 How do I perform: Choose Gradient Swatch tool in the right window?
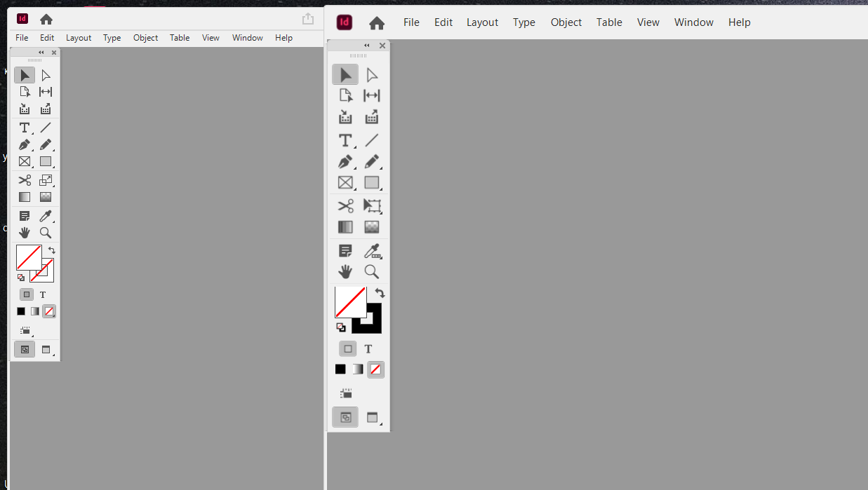click(345, 227)
